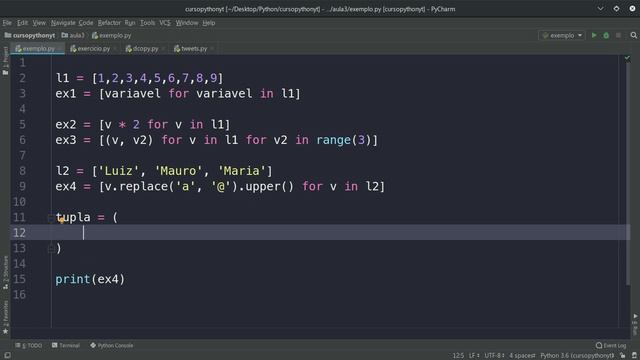Change indent setting 4 spaces
This screenshot has height=360, width=640.
(522, 356)
